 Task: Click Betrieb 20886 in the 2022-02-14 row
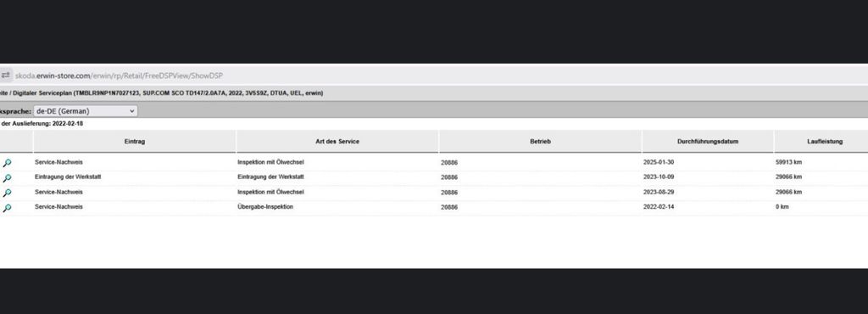click(449, 208)
